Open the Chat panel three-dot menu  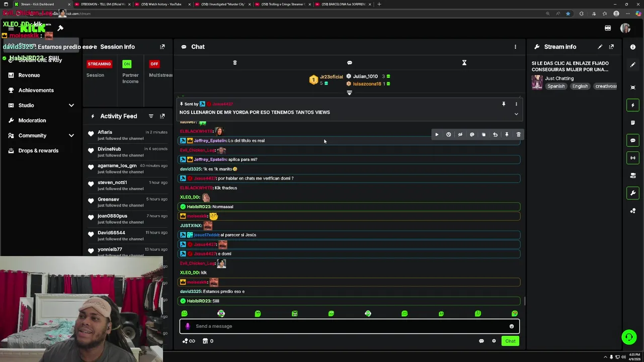[515, 47]
